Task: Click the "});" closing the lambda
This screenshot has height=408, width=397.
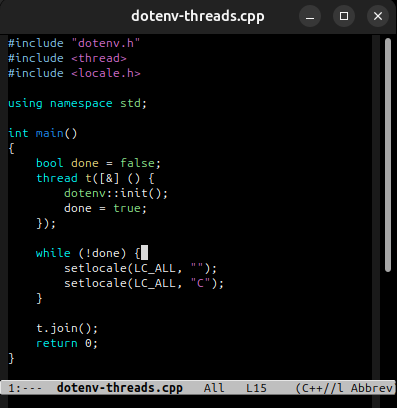Action: (x=46, y=223)
